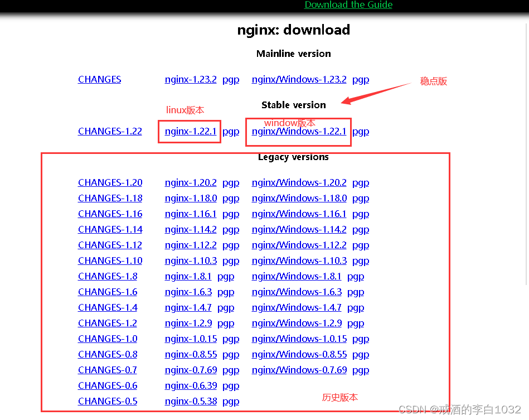Download nginx/Windows-1.22.1 stable build
This screenshot has width=529, height=420.
(x=299, y=131)
